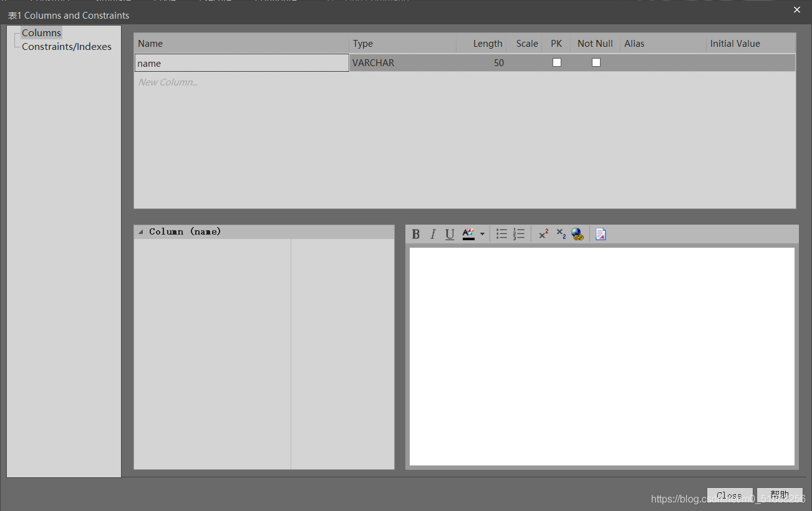Click New Column... to add a column
This screenshot has height=511, width=812.
coord(168,82)
